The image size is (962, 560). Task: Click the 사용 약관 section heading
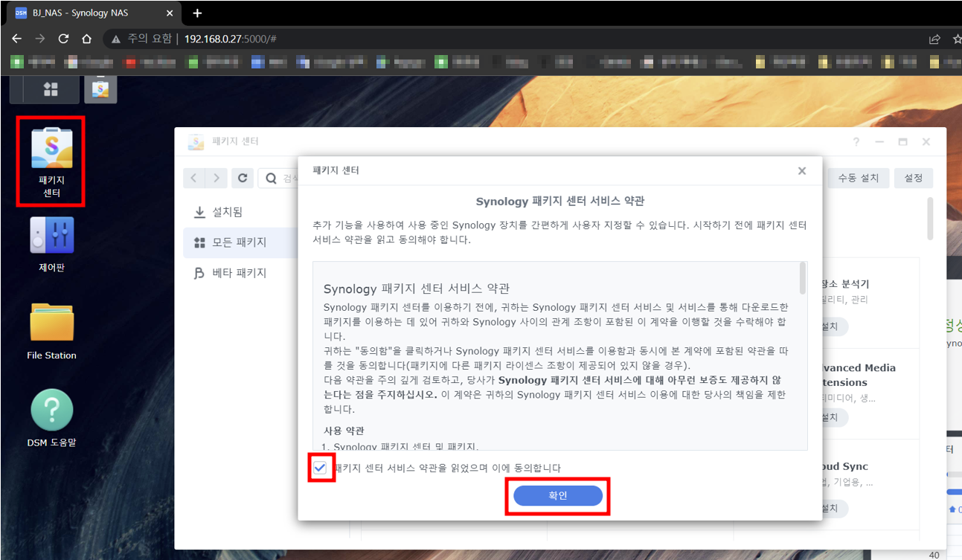click(344, 431)
